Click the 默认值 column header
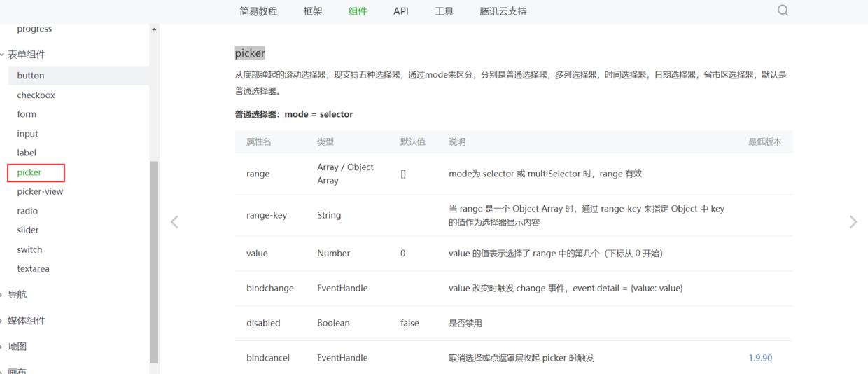 pos(413,141)
